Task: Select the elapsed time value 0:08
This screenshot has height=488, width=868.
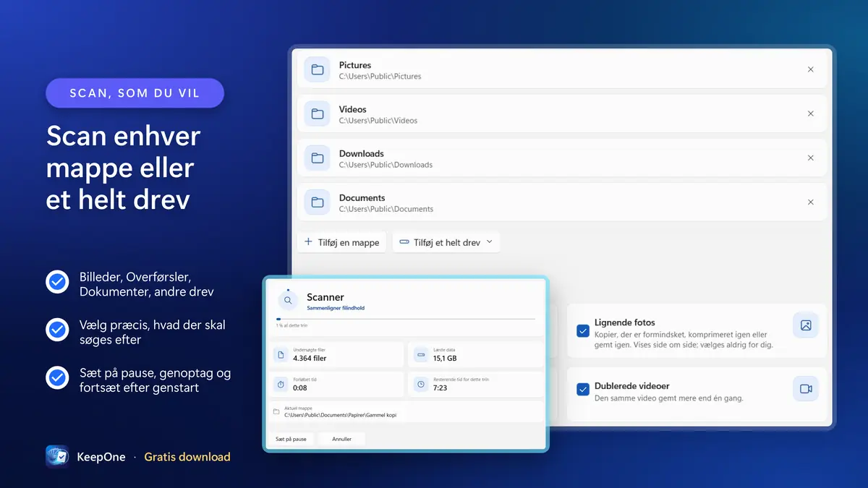Action: (300, 388)
